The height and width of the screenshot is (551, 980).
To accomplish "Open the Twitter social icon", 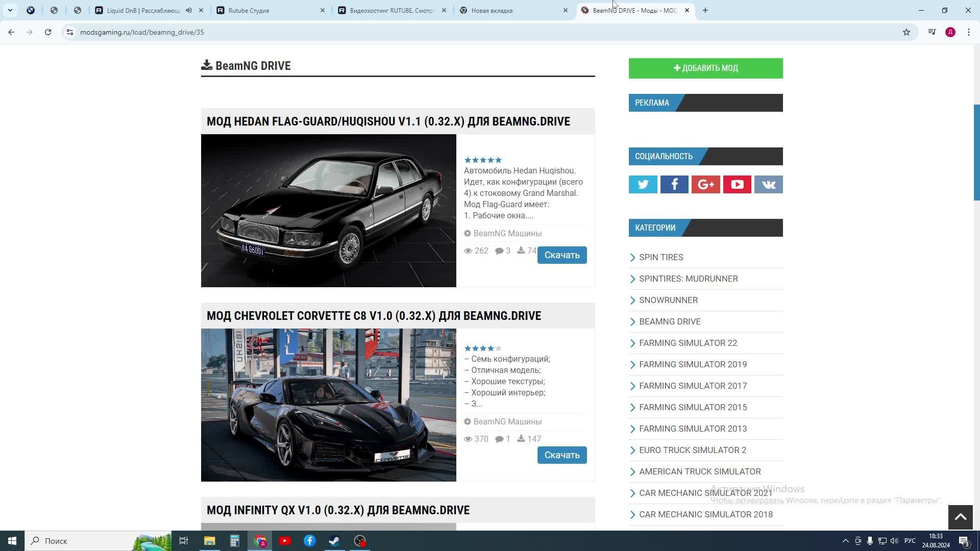I will (x=643, y=184).
